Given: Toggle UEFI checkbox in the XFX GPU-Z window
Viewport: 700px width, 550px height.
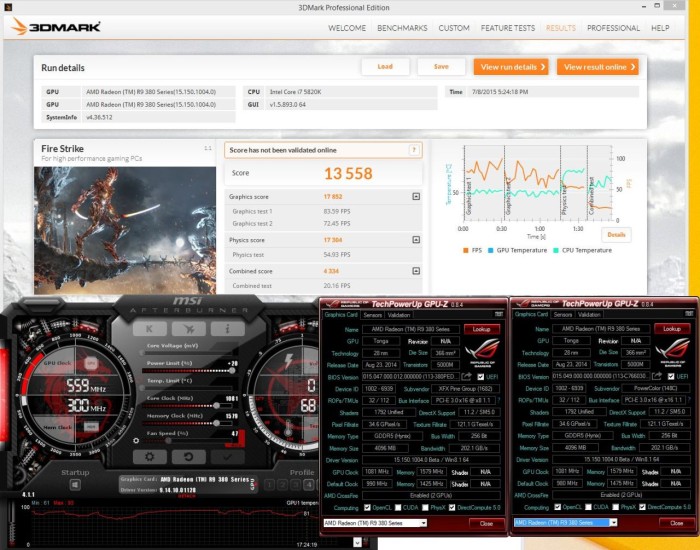Looking at the screenshot, I should (x=480, y=377).
